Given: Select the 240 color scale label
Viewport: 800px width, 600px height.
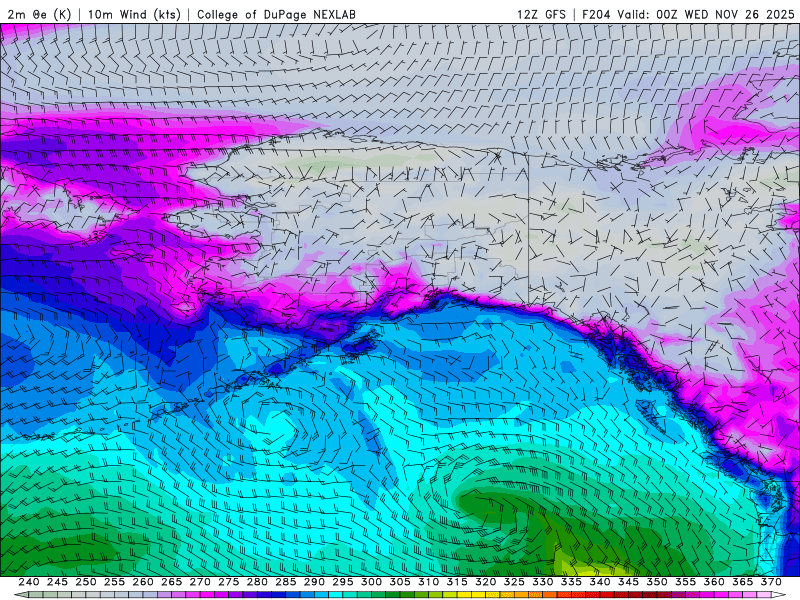Looking at the screenshot, I should pos(29,582).
